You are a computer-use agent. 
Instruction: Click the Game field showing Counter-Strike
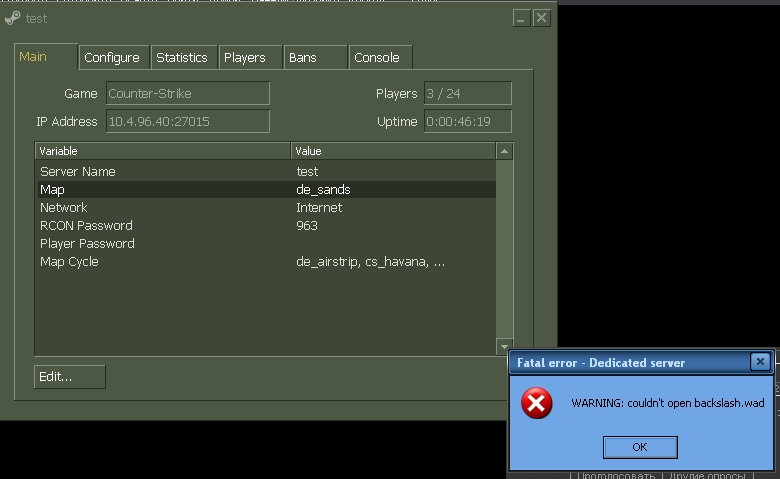point(188,94)
